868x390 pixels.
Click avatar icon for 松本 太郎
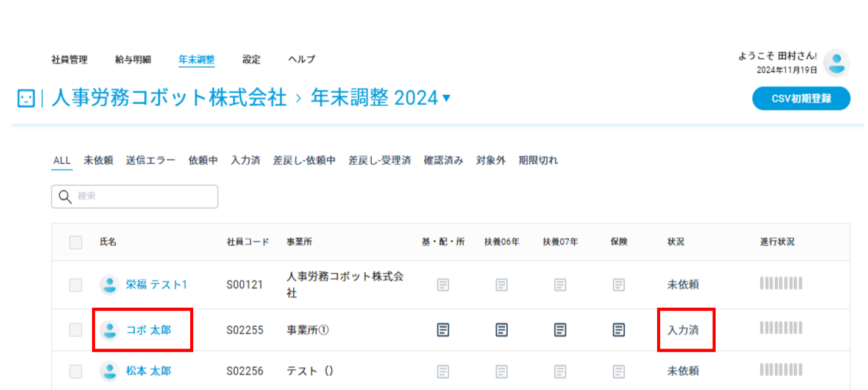point(110,370)
